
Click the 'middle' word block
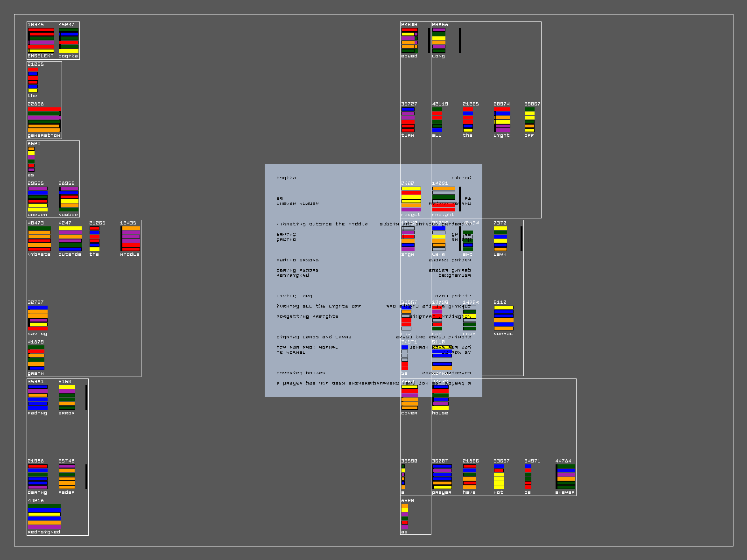(130, 239)
